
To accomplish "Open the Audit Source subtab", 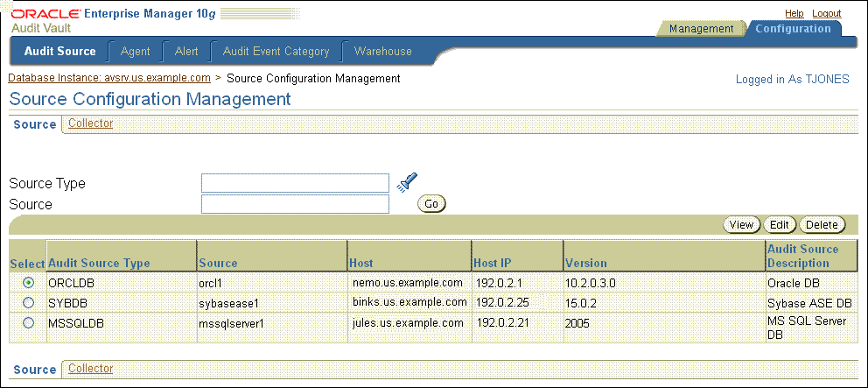I will coord(59,52).
